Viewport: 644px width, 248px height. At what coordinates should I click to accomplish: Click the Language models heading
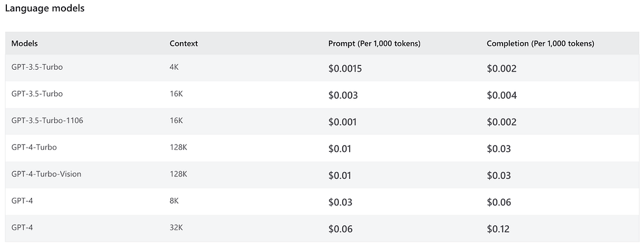(45, 8)
